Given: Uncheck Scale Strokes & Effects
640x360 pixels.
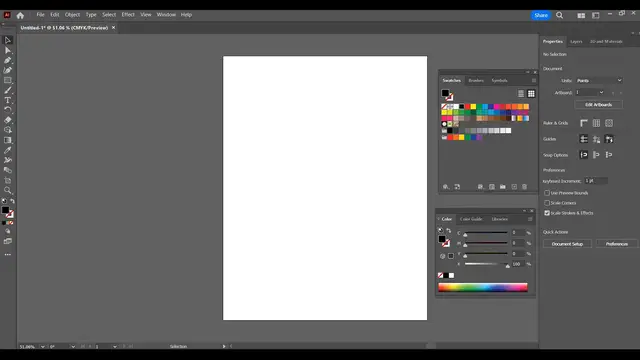Looking at the screenshot, I should pyautogui.click(x=547, y=213).
